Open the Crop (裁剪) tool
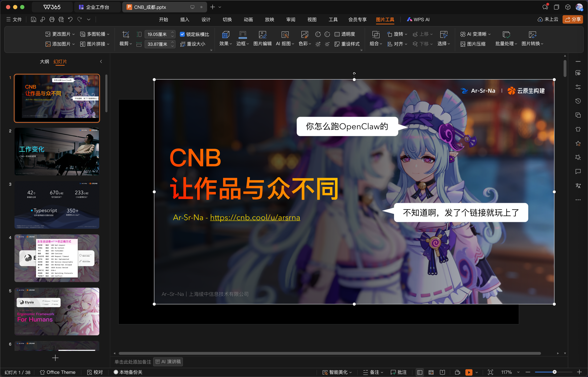 coord(125,38)
